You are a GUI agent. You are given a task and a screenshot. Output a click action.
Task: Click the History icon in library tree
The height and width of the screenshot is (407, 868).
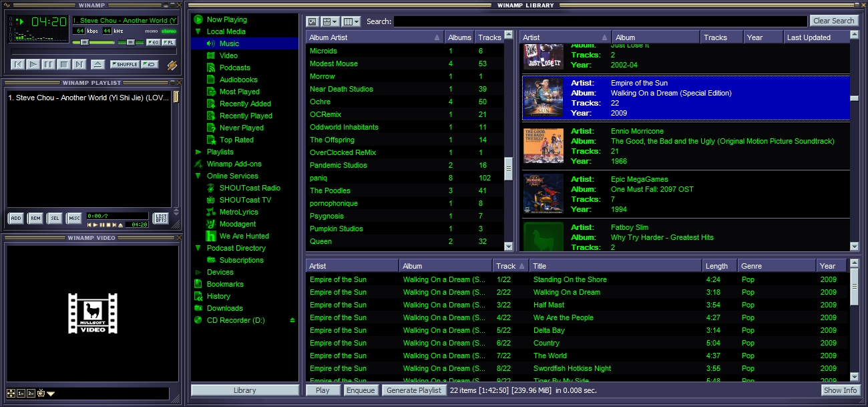coord(198,296)
